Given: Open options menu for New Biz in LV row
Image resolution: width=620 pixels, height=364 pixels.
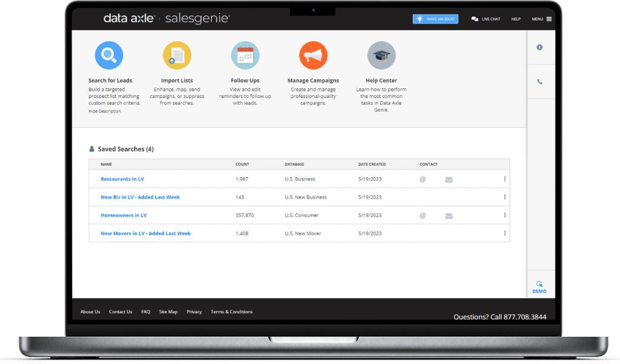Looking at the screenshot, I should tap(504, 197).
